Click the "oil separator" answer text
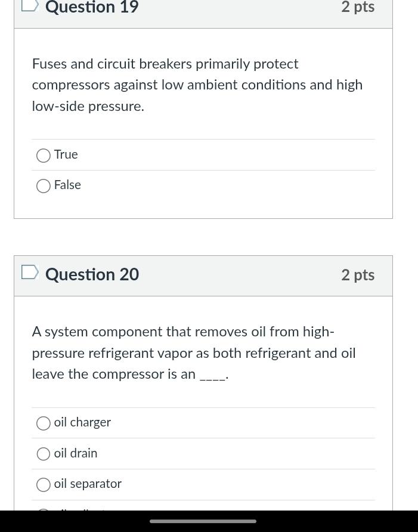The width and height of the screenshot is (418, 532). pyautogui.click(x=88, y=484)
